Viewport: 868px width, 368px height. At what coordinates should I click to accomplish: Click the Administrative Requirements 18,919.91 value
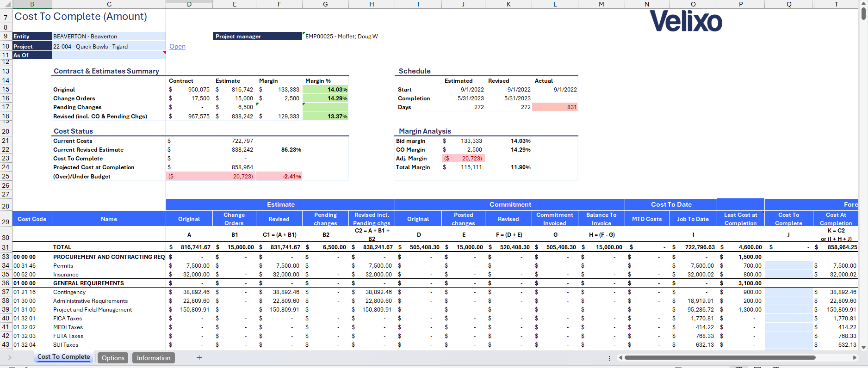coord(701,301)
